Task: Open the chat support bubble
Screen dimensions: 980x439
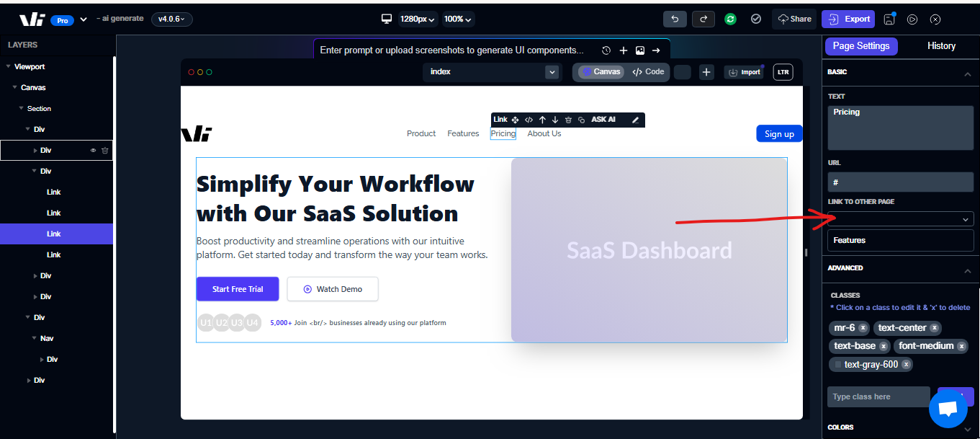Action: 948,408
